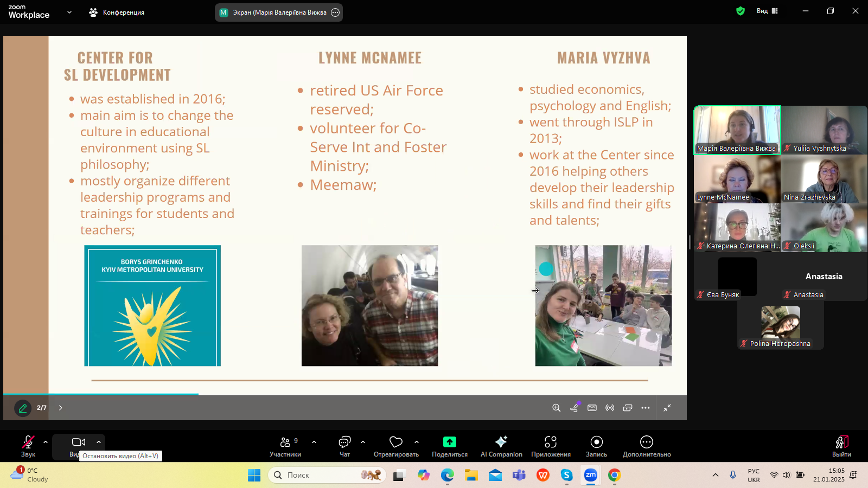Toggle microphone mute (Звук)

[x=28, y=446]
